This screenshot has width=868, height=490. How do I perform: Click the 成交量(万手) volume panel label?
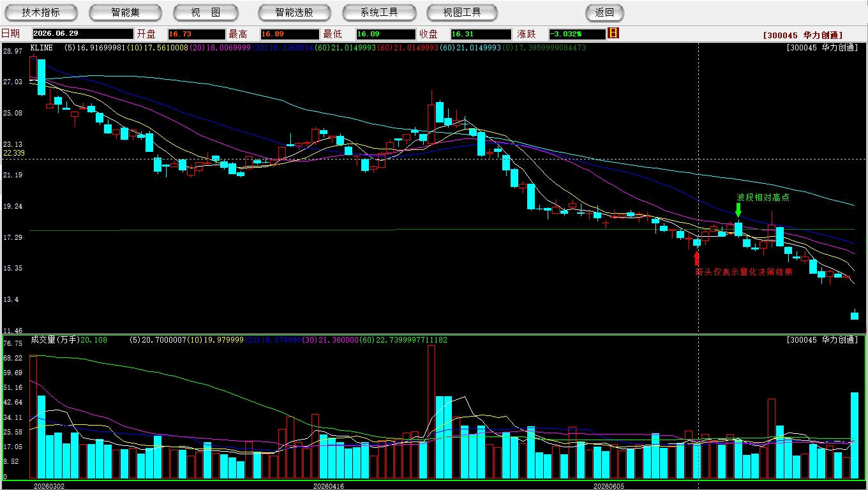point(55,340)
